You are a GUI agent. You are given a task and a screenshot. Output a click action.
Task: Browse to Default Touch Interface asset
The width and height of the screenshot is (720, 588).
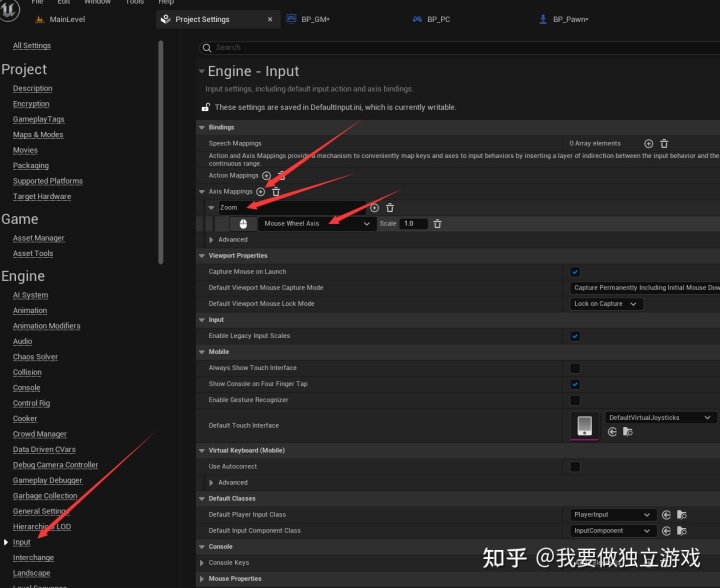click(628, 431)
